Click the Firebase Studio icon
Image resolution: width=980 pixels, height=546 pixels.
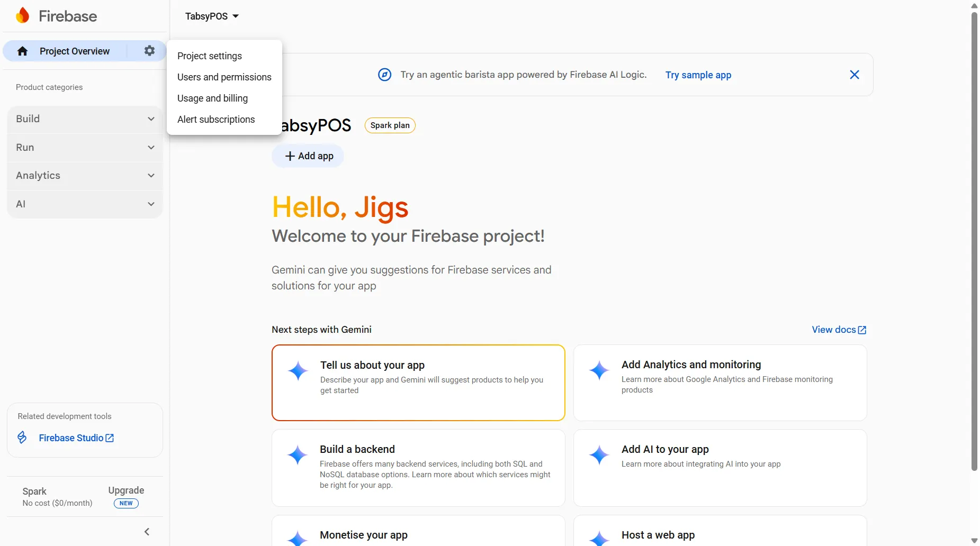[x=22, y=438]
